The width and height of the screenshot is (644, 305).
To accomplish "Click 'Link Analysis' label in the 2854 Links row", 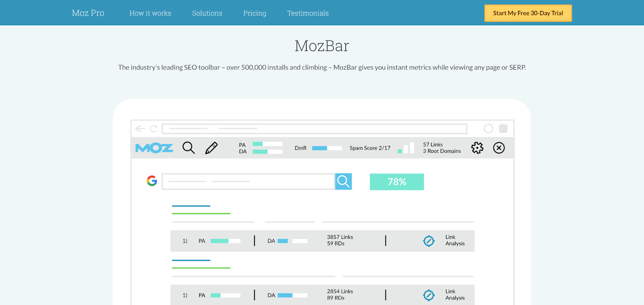I will click(455, 295).
